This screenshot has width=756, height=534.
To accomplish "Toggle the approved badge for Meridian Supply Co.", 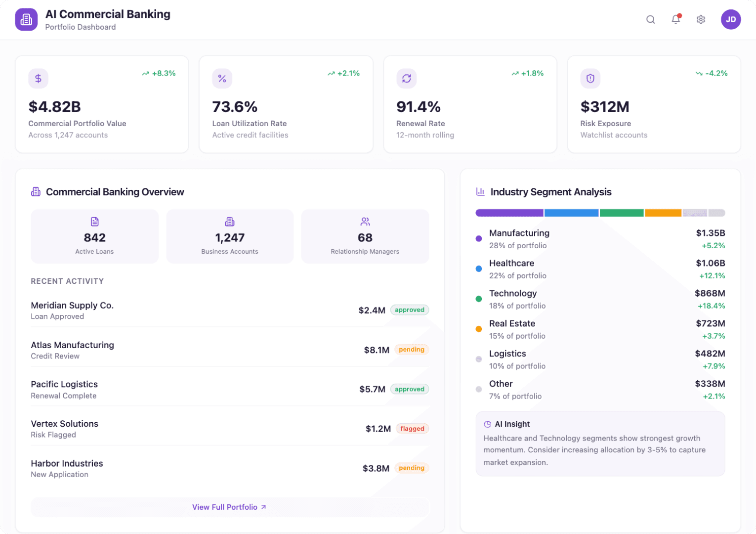I will [410, 310].
